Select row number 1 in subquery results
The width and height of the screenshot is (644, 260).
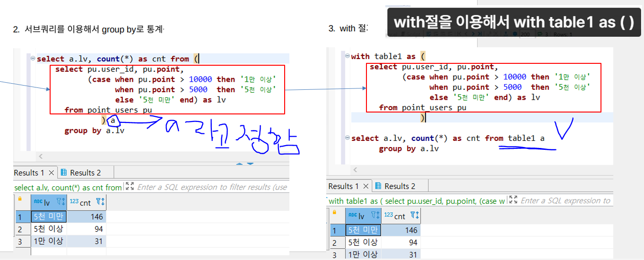pyautogui.click(x=22, y=217)
